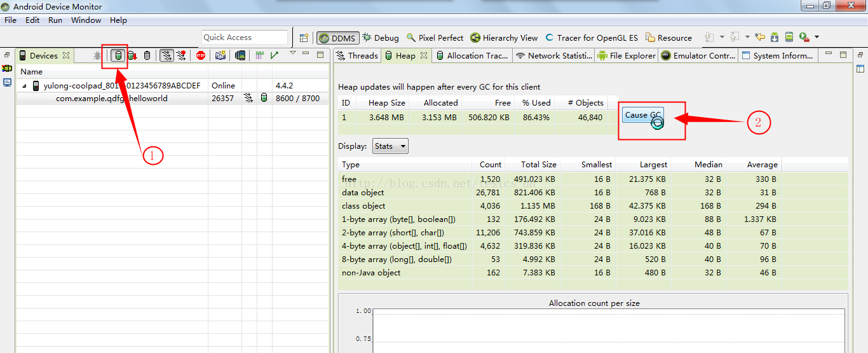868x353 pixels.
Task: Open the Window menu
Action: coord(86,20)
